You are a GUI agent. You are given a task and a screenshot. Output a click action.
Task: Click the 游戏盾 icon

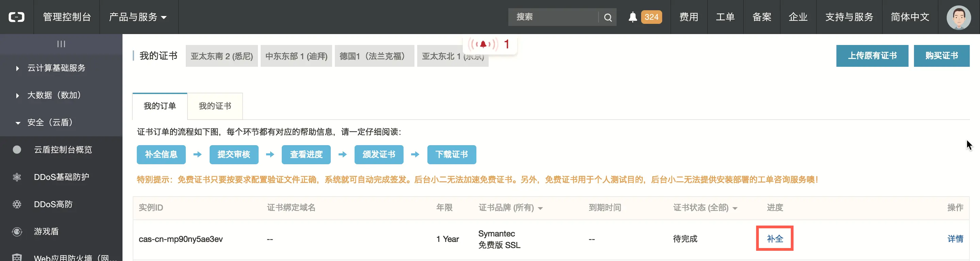tap(17, 232)
